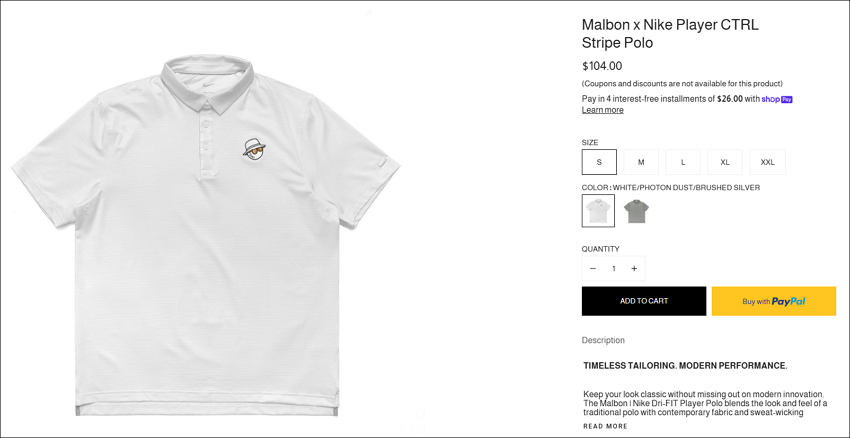
Task: Choose size L
Action: (683, 162)
